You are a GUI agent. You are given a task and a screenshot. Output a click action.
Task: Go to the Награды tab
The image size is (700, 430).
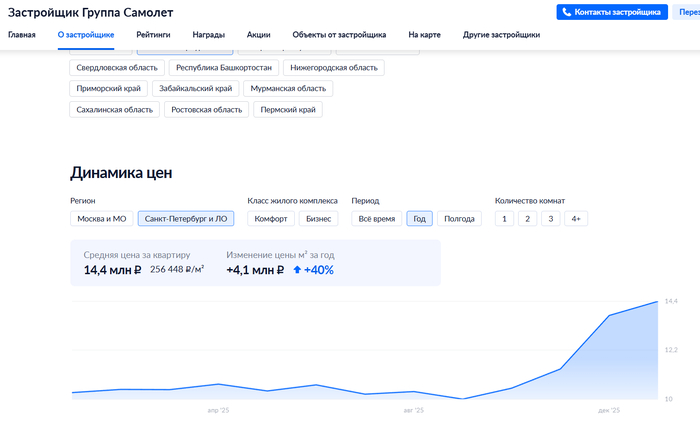pyautogui.click(x=208, y=35)
